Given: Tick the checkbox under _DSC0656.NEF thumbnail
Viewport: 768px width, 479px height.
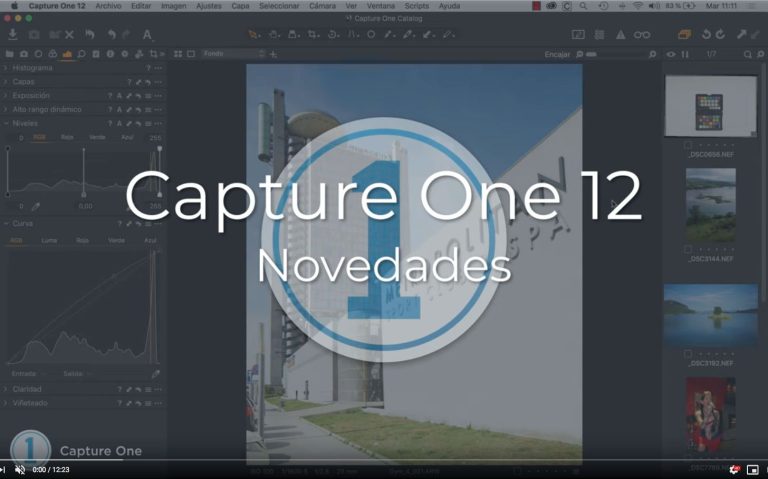Looking at the screenshot, I should click(688, 145).
